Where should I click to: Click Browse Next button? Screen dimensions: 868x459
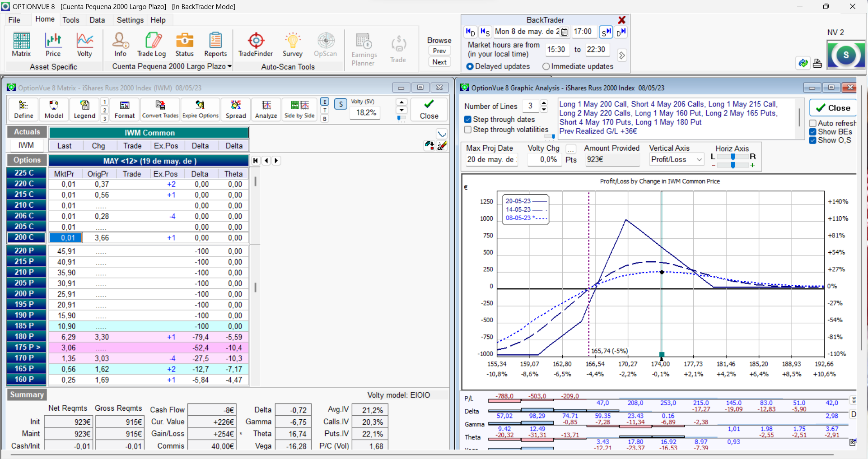(439, 62)
